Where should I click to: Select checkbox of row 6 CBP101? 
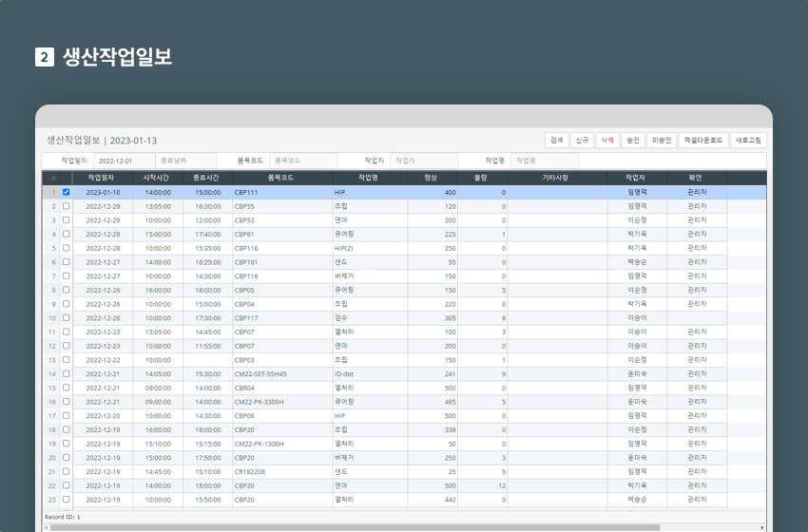pos(66,261)
